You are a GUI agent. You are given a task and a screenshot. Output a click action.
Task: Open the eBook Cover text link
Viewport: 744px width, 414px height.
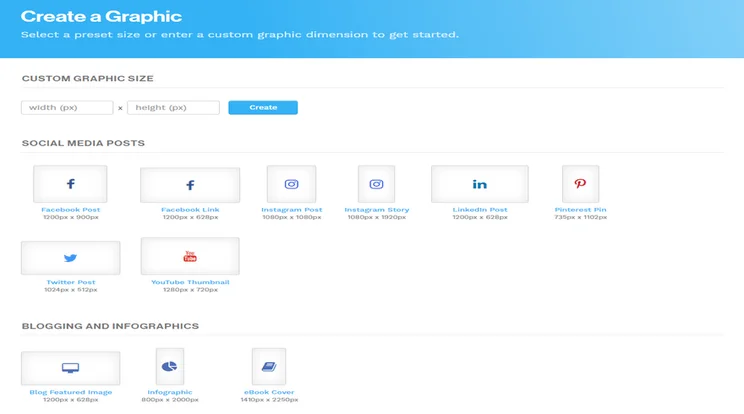(x=269, y=392)
